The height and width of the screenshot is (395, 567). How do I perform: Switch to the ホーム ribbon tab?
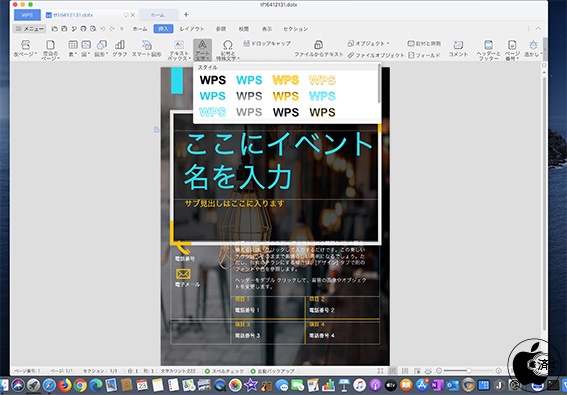point(140,29)
